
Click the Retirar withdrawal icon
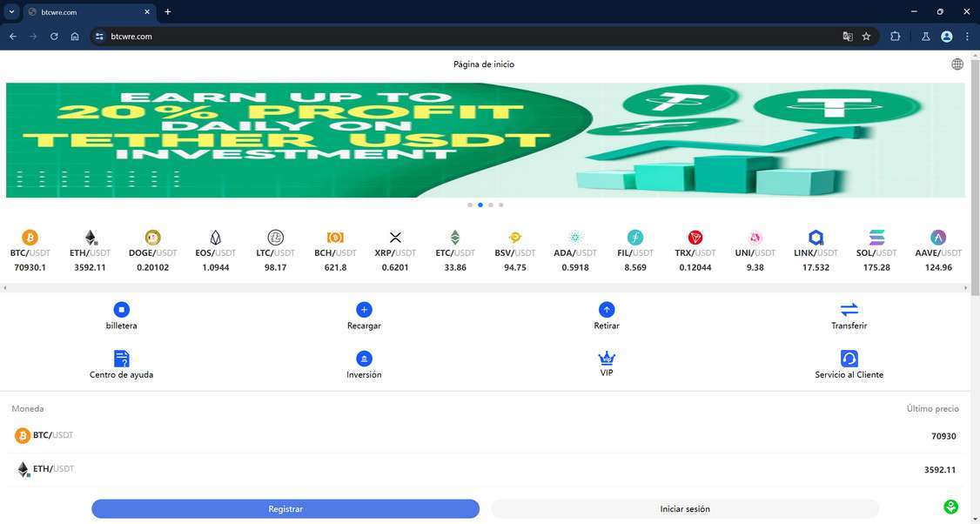(x=607, y=310)
